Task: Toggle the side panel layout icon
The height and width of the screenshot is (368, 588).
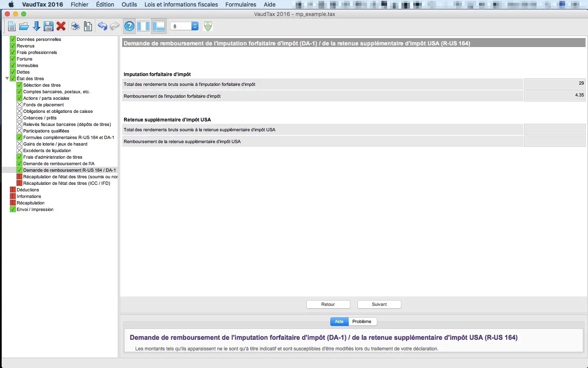Action: (x=143, y=27)
